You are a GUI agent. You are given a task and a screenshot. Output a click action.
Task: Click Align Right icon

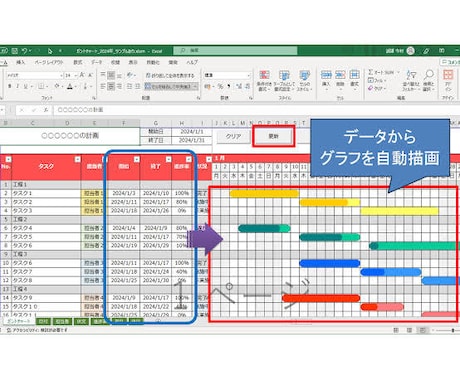pos(119,86)
